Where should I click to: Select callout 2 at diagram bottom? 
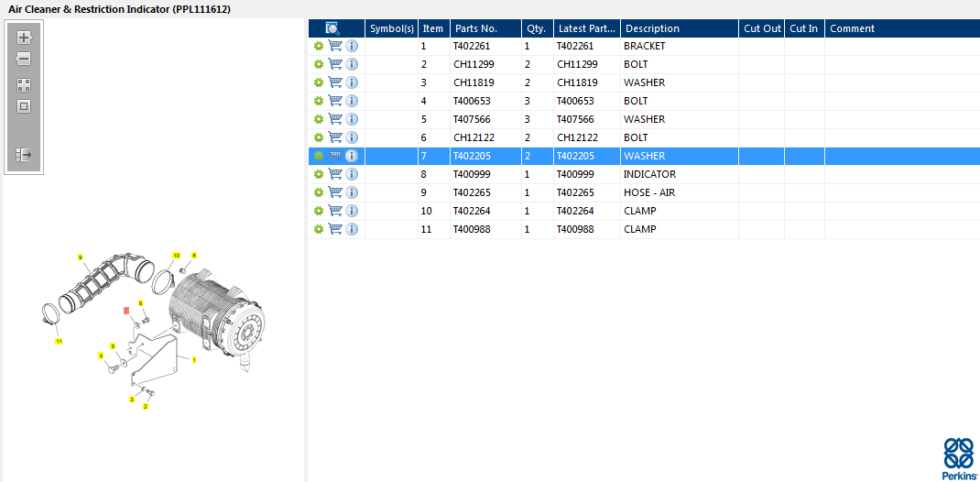(x=146, y=406)
